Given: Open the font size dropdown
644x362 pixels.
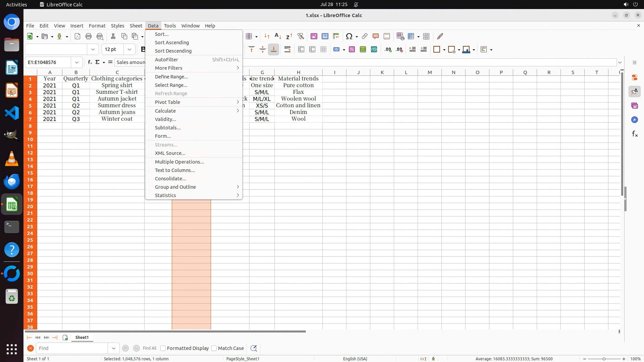Looking at the screenshot, I should [x=129, y=50].
